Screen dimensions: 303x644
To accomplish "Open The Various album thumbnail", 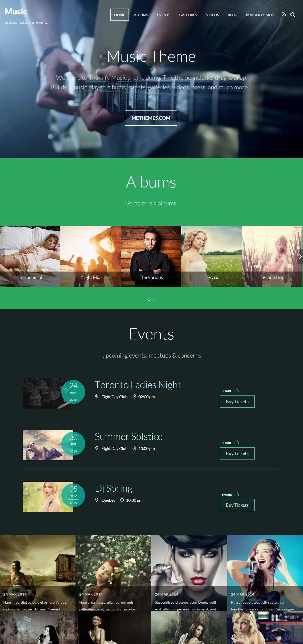I will 151,256.
